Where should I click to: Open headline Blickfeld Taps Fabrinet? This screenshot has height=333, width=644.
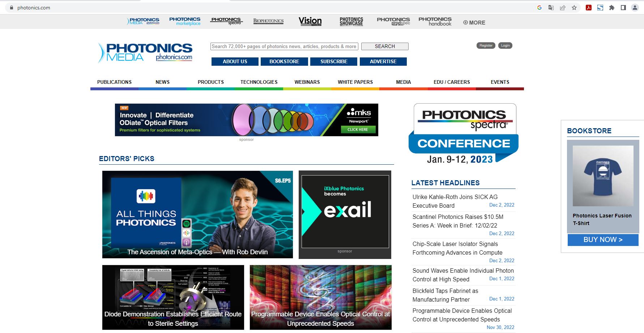point(445,295)
